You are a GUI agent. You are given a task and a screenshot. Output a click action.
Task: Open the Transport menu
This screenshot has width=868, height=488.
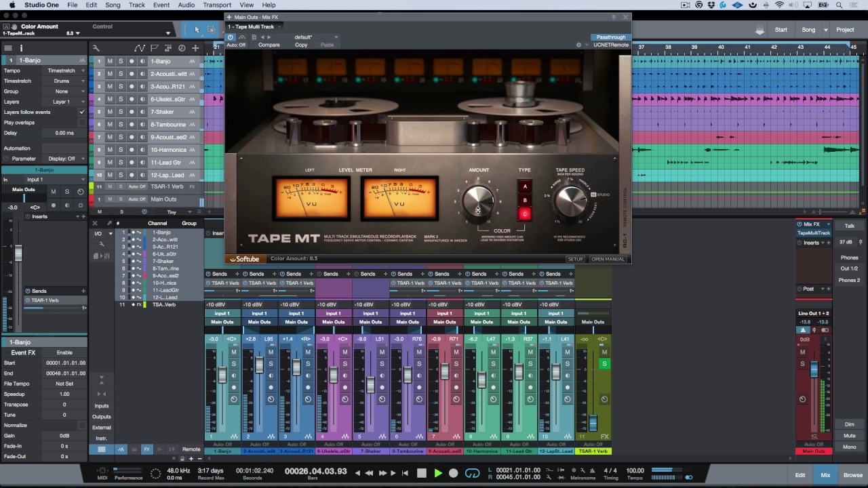(x=217, y=5)
